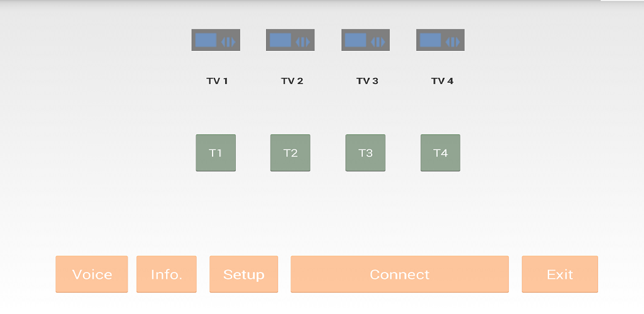
Task: Open the Setup screen
Action: (243, 274)
